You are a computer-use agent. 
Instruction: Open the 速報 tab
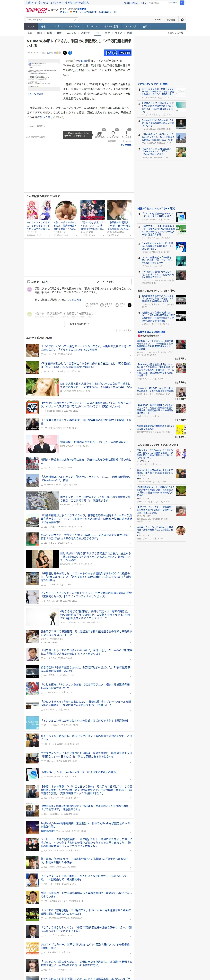[x=43, y=27]
